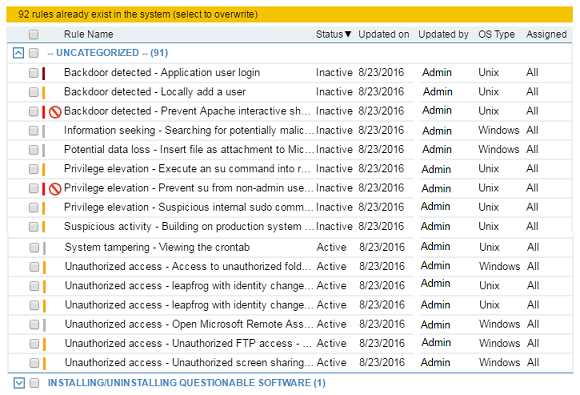This screenshot has width=580, height=395.
Task: Click orange severity marker on Locally add a user
Action: 44,92
